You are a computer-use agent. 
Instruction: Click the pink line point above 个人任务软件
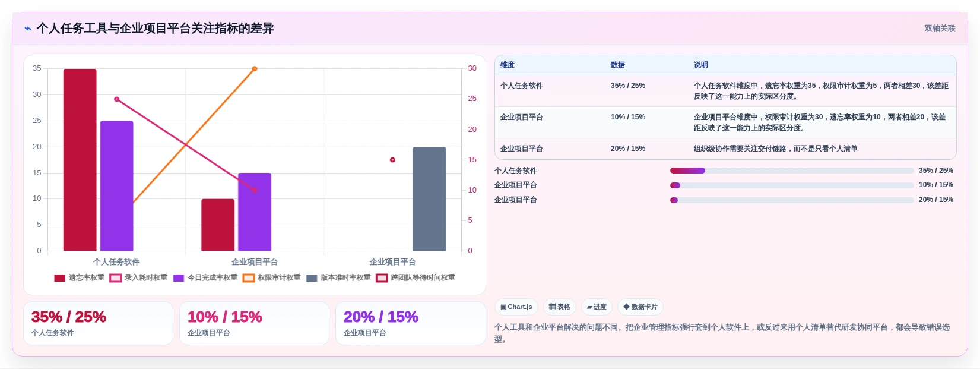[x=117, y=99]
